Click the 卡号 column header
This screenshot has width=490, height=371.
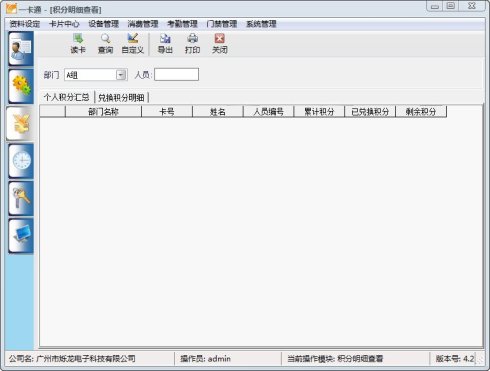(167, 112)
